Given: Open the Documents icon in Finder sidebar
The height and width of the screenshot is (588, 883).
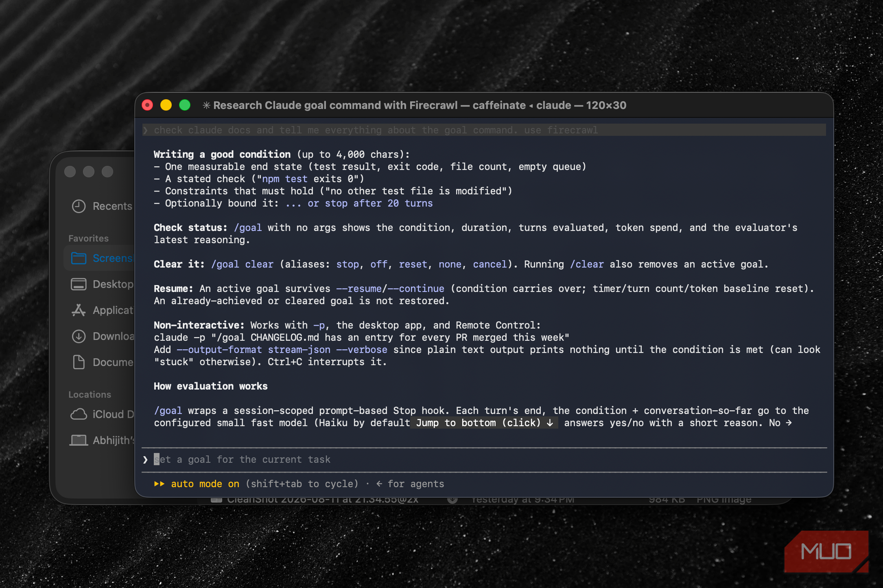Looking at the screenshot, I should (79, 362).
